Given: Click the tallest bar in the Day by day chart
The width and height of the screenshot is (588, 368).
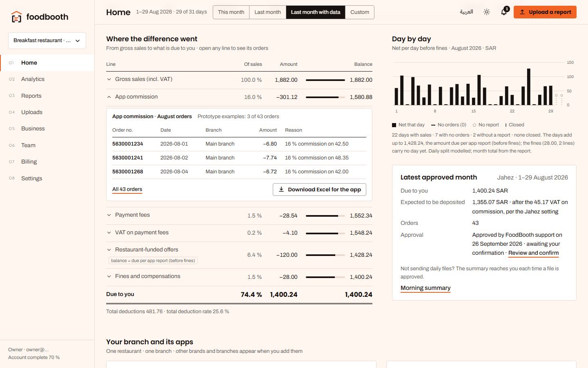Looking at the screenshot, I should point(529,87).
